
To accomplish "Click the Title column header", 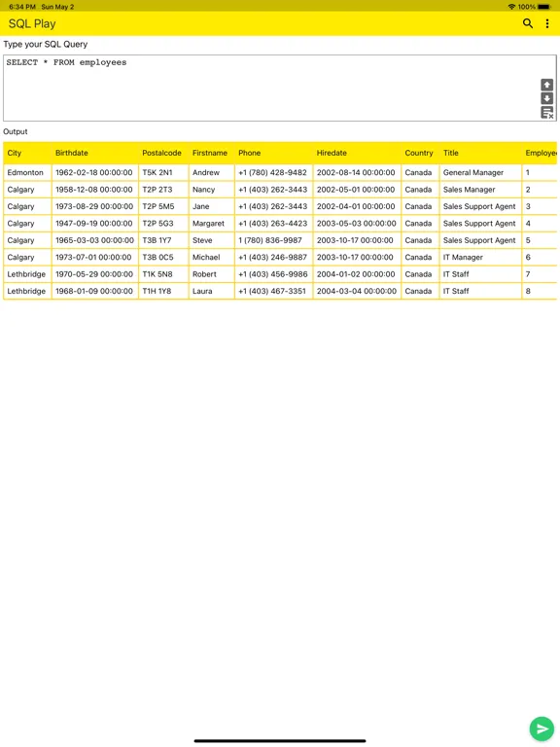I will (480, 153).
